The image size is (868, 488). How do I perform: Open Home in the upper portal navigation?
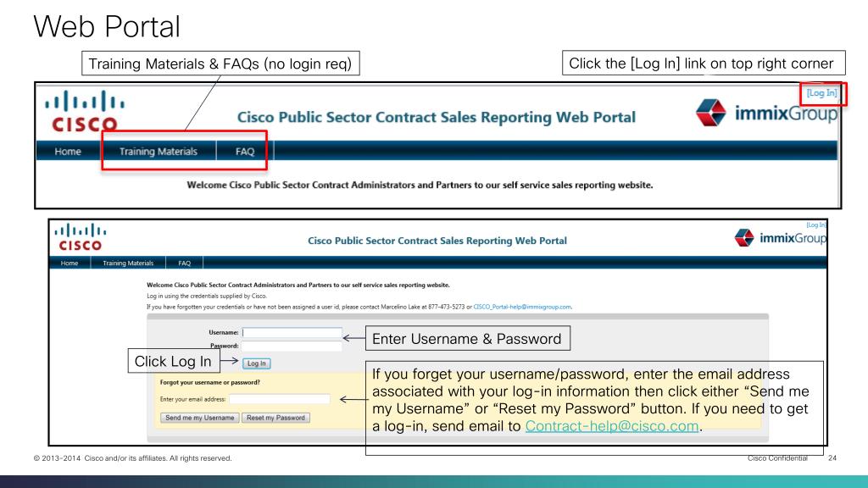click(68, 151)
